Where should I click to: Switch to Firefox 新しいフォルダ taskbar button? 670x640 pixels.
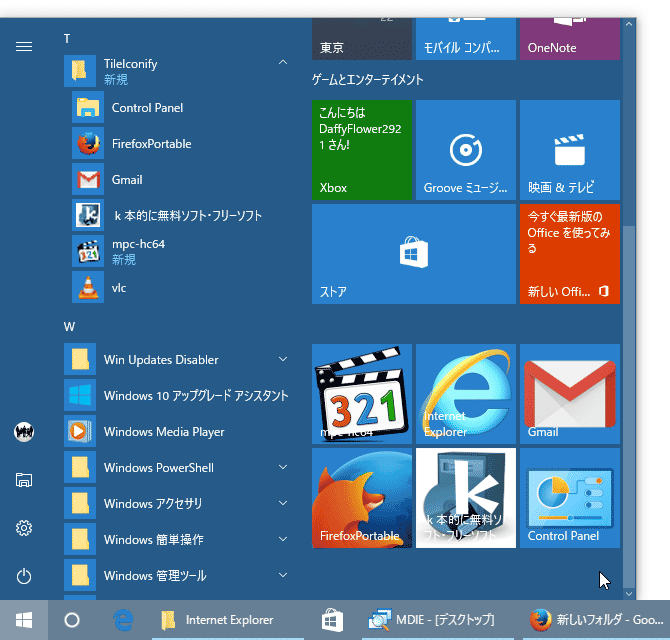[x=597, y=620]
